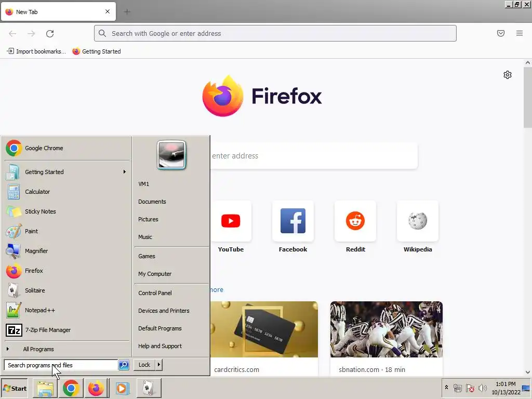Open Sticky Notes in the Start menu
The width and height of the screenshot is (532, 399).
click(67, 211)
